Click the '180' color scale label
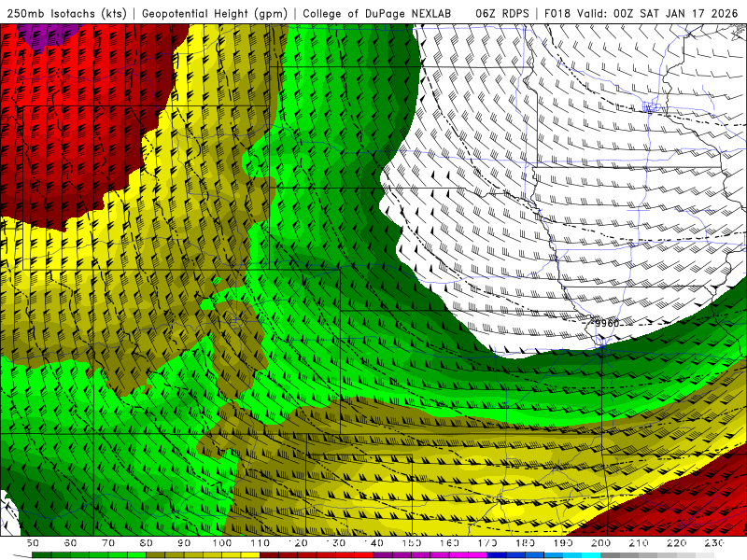 point(525,543)
